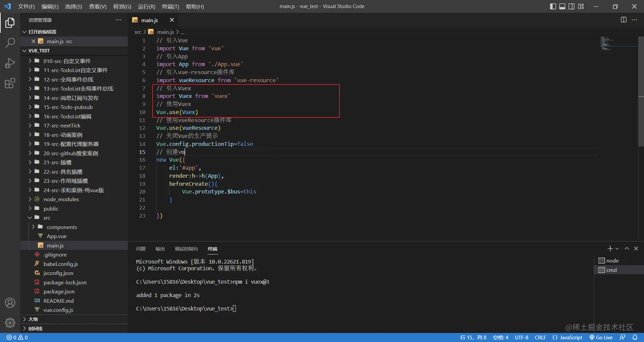This screenshot has width=644, height=342.
Task: Open the Extensions view
Action: pos(10,83)
